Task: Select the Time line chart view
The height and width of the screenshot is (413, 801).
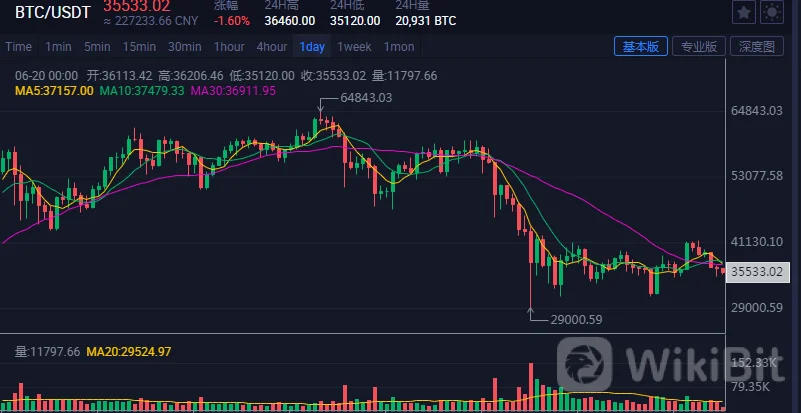Action: point(18,47)
